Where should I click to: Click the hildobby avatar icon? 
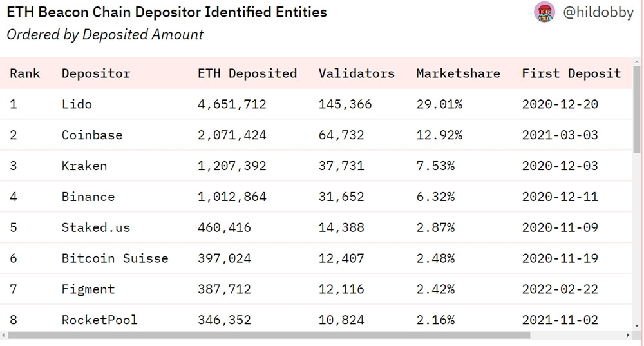(x=545, y=12)
